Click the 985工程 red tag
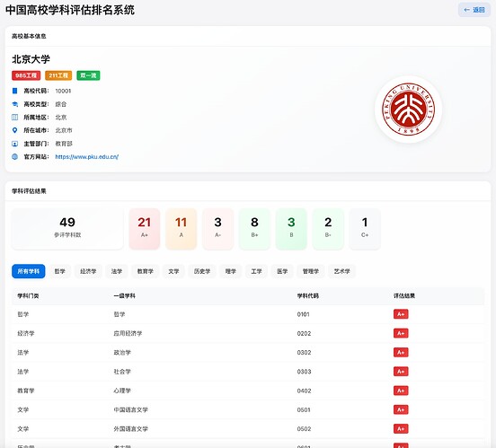 [x=26, y=75]
